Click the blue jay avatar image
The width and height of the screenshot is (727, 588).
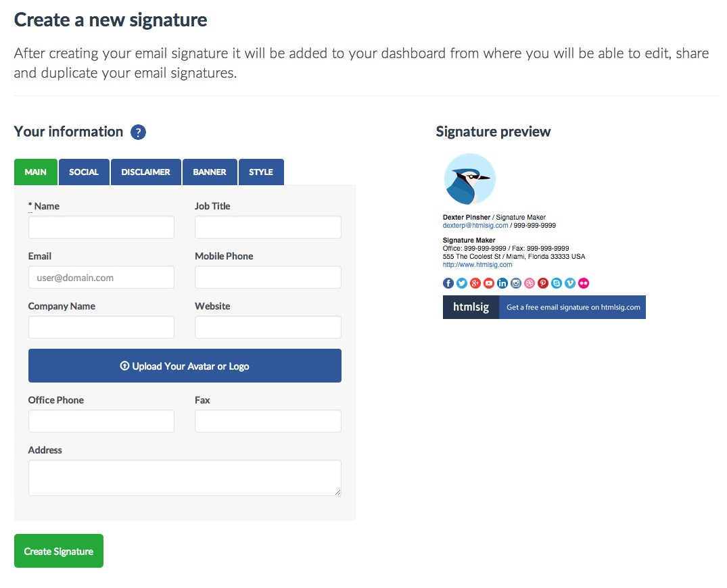[x=470, y=179]
